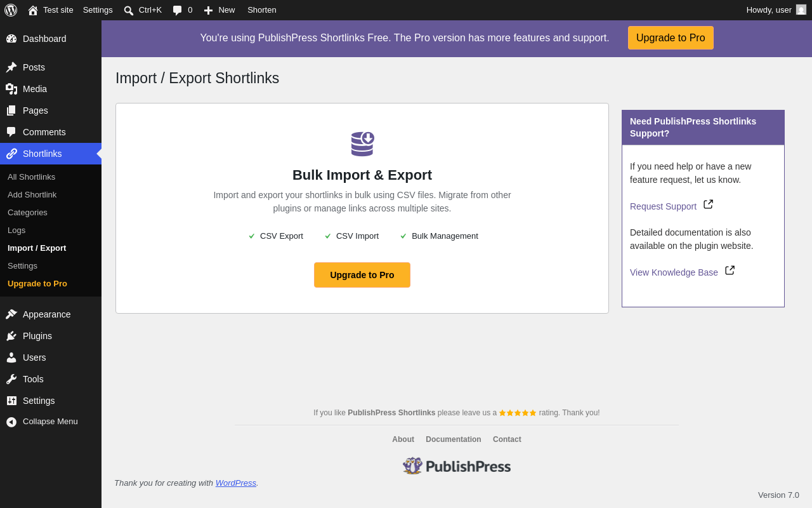Image resolution: width=812 pixels, height=508 pixels.
Task: Click Upgrade to Pro in top banner
Action: pos(671,38)
